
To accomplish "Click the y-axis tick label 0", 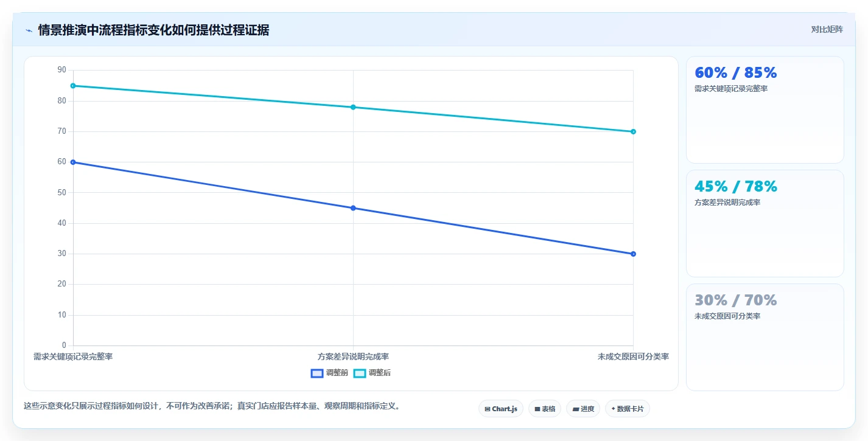I will (64, 346).
